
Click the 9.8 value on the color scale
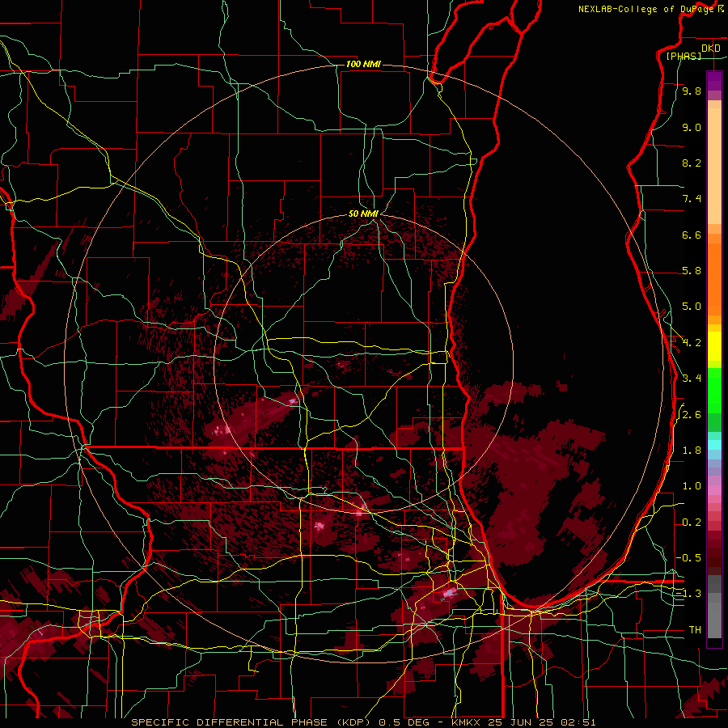pos(692,91)
